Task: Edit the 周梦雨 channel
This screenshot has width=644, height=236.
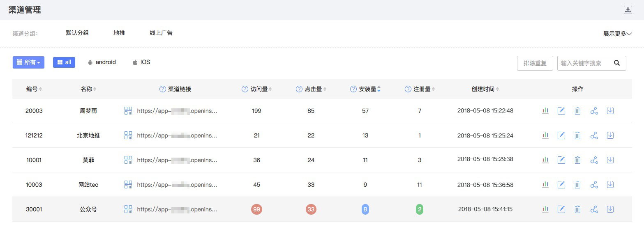Action: [x=561, y=111]
